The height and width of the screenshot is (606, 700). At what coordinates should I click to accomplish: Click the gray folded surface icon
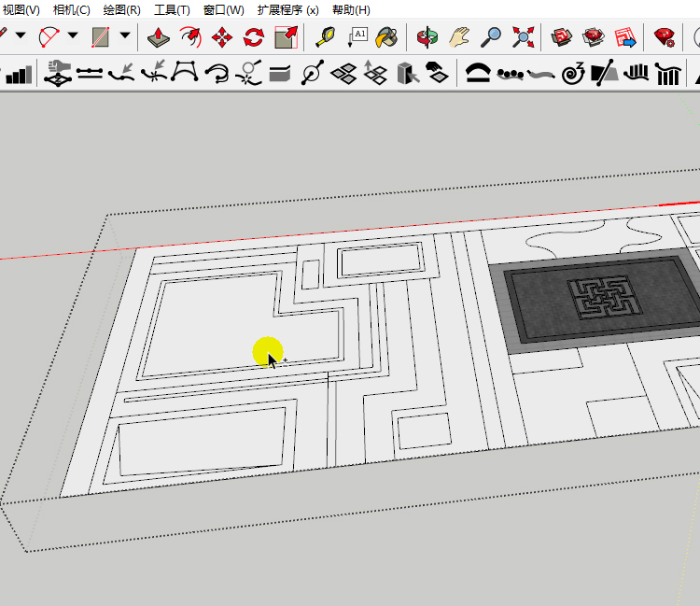click(280, 74)
